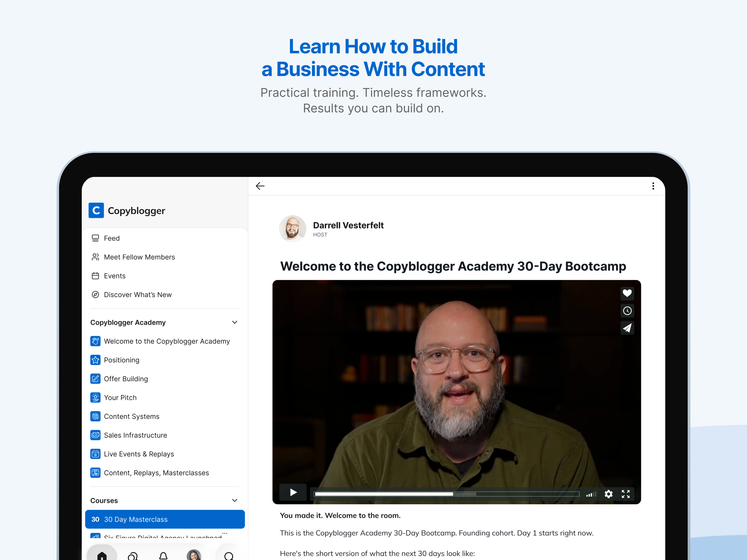Open Live Events & Replays space
The image size is (747, 560).
pos(165,454)
